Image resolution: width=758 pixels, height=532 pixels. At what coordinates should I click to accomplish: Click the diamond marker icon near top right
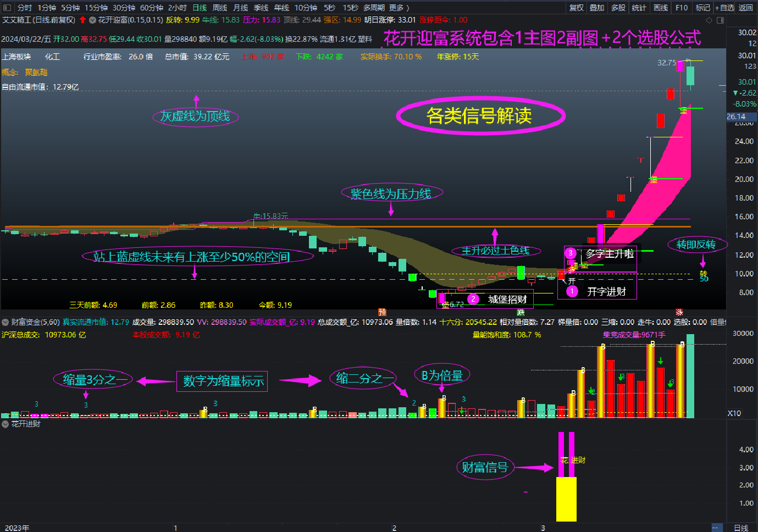709,20
